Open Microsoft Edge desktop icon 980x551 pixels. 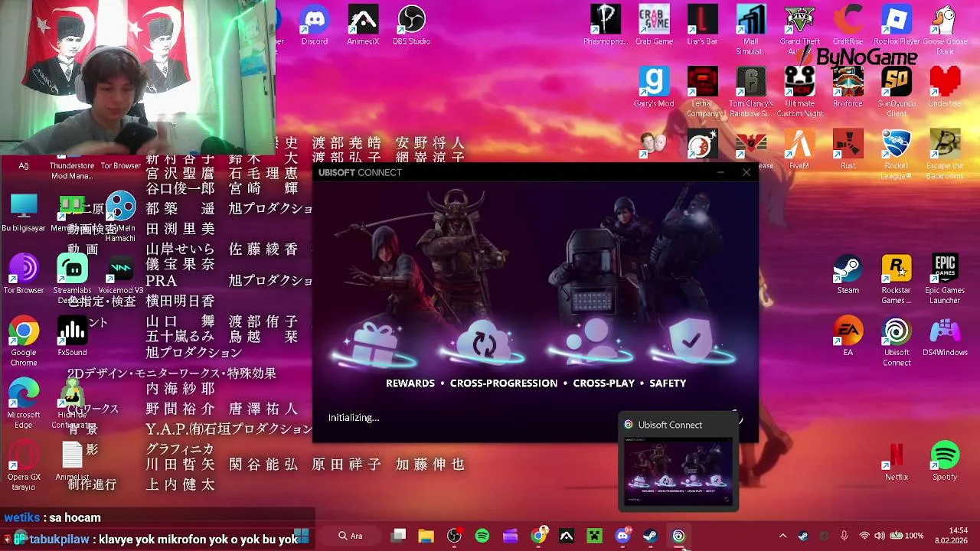24,403
